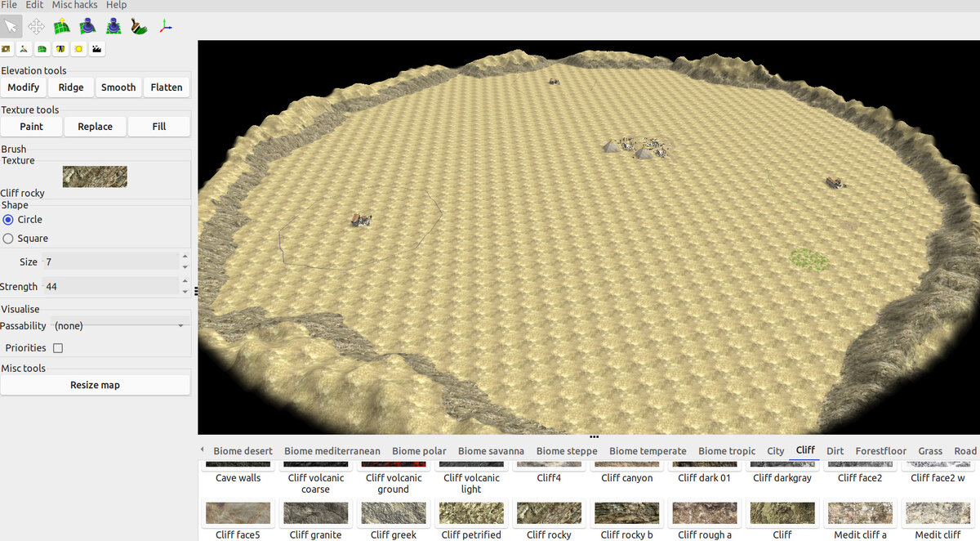The height and width of the screenshot is (541, 980).
Task: Switch to the Biome desert tab
Action: click(243, 451)
